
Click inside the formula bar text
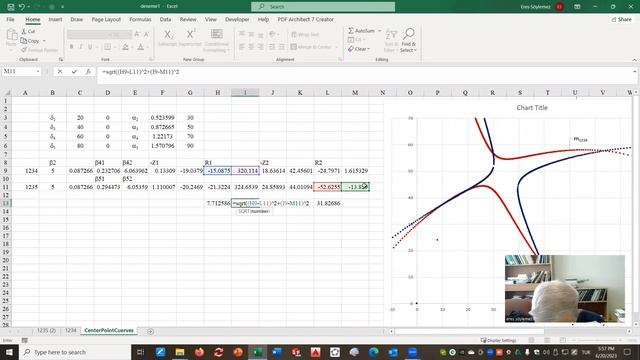click(140, 72)
